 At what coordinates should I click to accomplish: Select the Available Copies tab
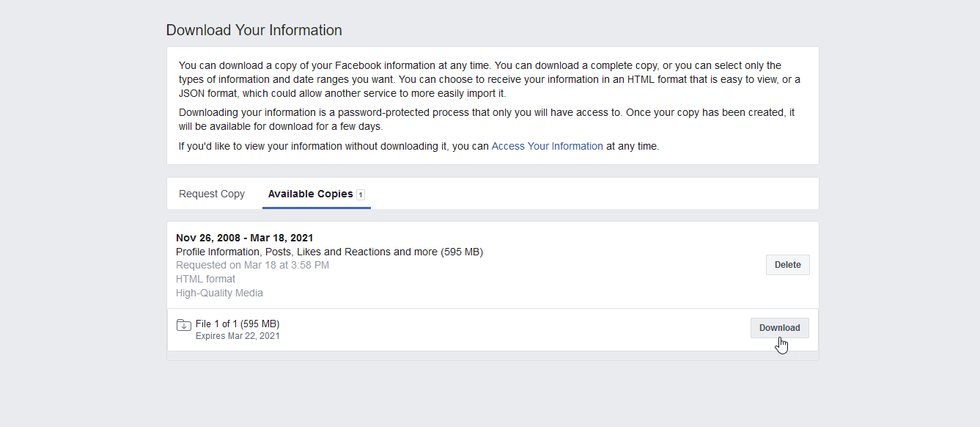pyautogui.click(x=317, y=194)
